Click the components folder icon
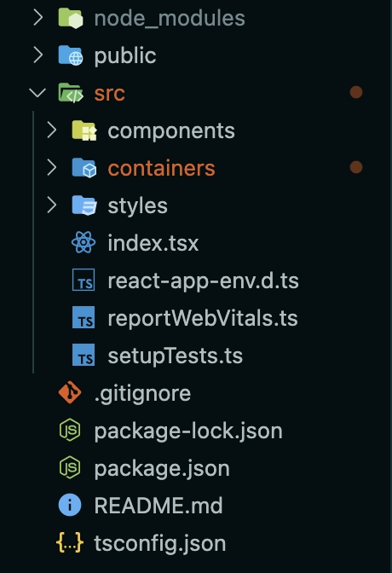Viewport: 392px width, 573px height. pyautogui.click(x=84, y=130)
